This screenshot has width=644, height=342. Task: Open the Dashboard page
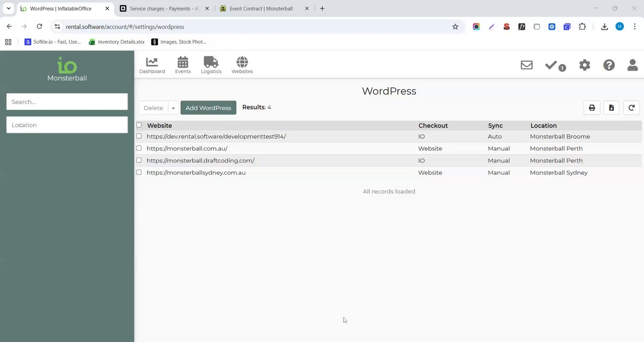click(152, 65)
